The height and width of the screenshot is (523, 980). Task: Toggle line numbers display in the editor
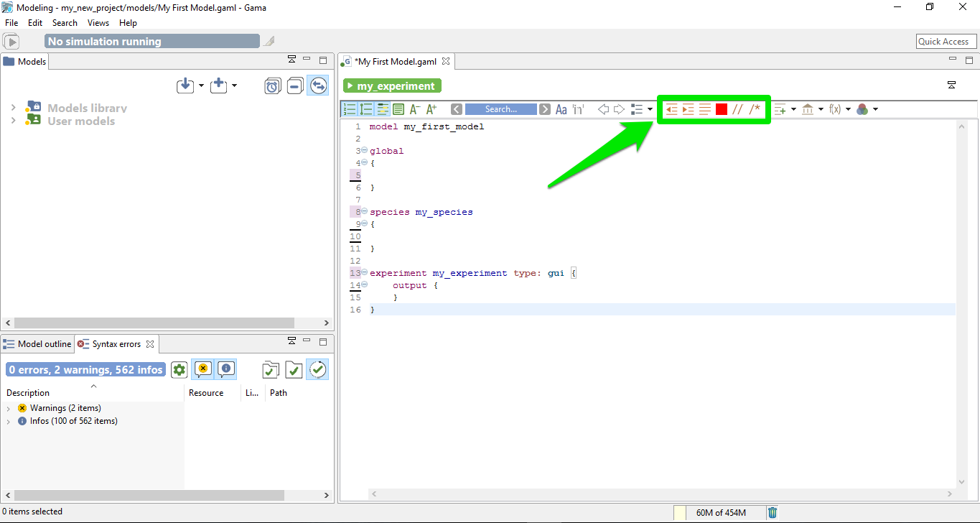(x=350, y=109)
